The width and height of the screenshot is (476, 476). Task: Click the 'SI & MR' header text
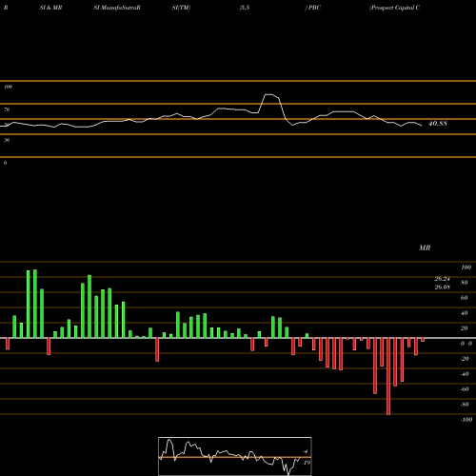pos(50,8)
